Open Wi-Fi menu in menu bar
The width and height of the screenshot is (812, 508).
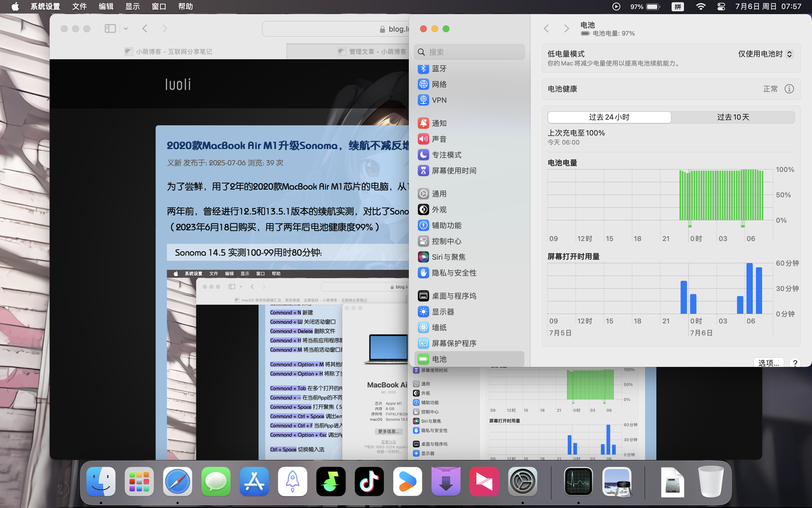point(701,7)
